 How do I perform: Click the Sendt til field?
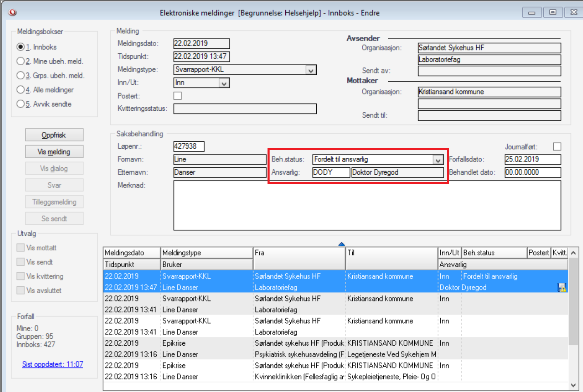[x=490, y=115]
